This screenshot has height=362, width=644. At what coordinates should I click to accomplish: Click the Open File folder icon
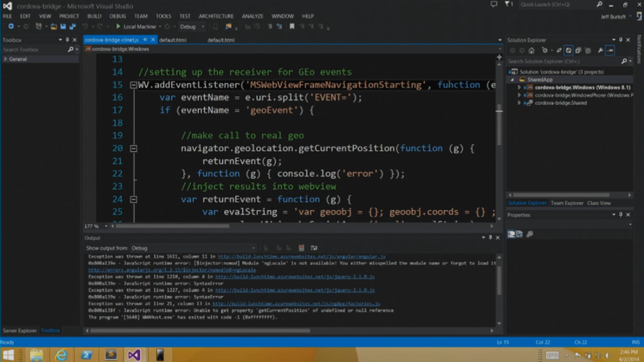pos(53,26)
